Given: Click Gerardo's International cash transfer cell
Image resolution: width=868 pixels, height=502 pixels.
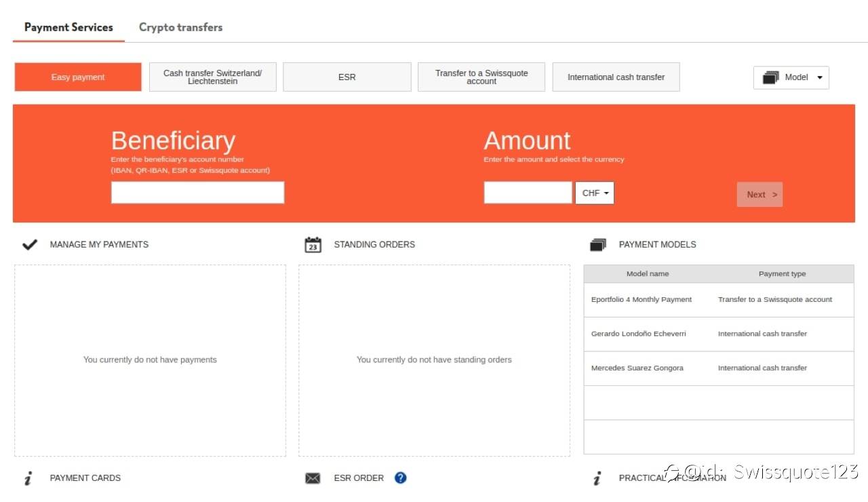Looking at the screenshot, I should (762, 334).
